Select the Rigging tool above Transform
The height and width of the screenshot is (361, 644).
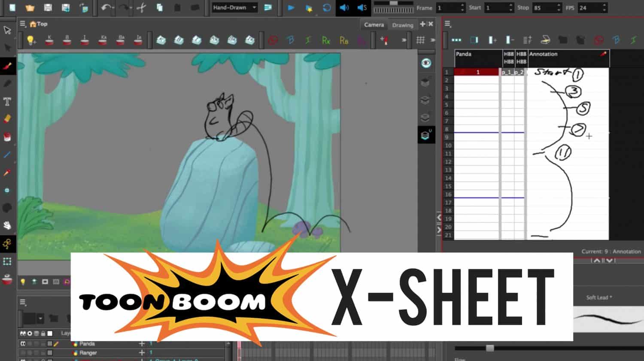point(7,244)
